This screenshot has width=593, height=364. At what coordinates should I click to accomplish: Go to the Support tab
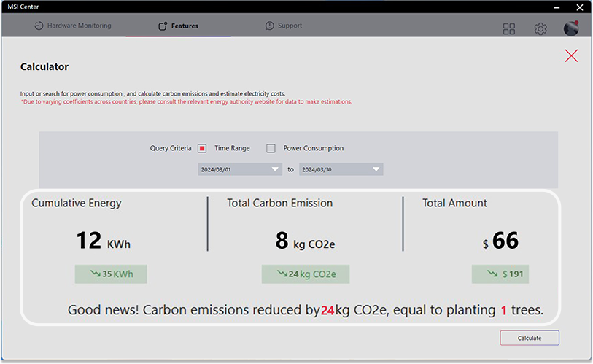point(284,26)
